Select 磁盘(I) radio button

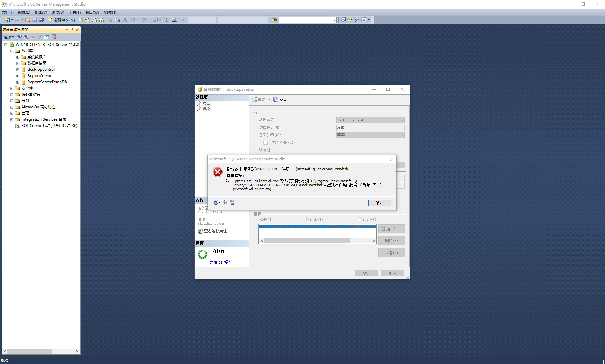[307, 220]
